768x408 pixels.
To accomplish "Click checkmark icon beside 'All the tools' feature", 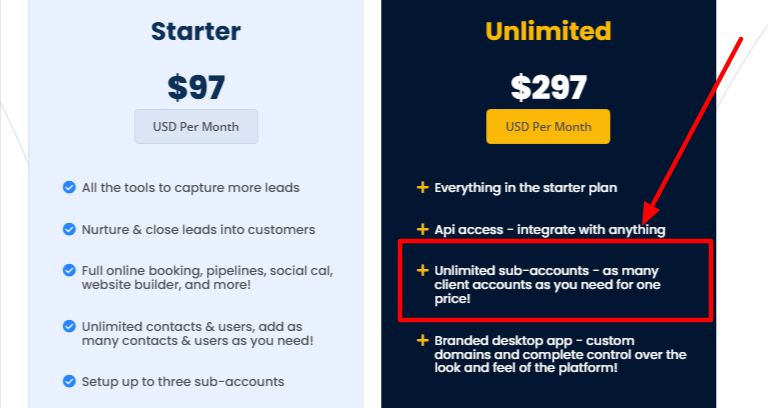I will (69, 187).
